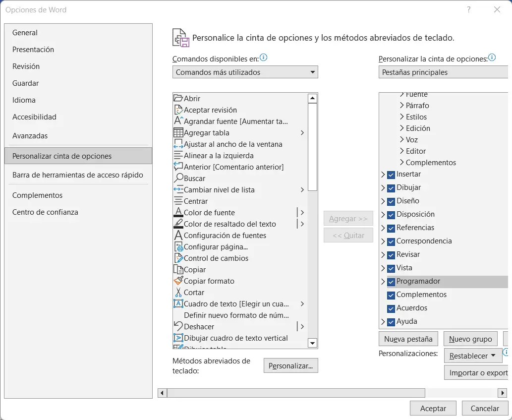The image size is (512, 420).
Task: Click the commands list scroll down arrow
Action: [x=312, y=343]
